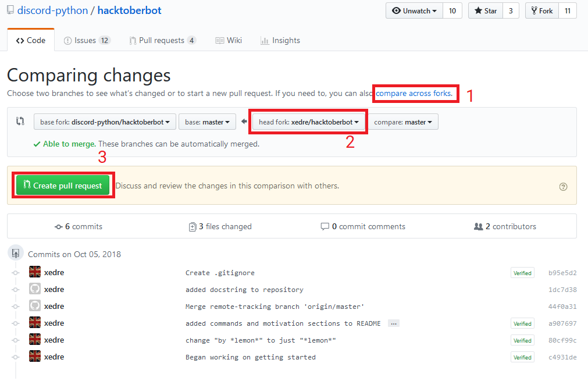The image size is (588, 381).
Task: Click xedre author name on Began working commit
Action: coord(54,357)
